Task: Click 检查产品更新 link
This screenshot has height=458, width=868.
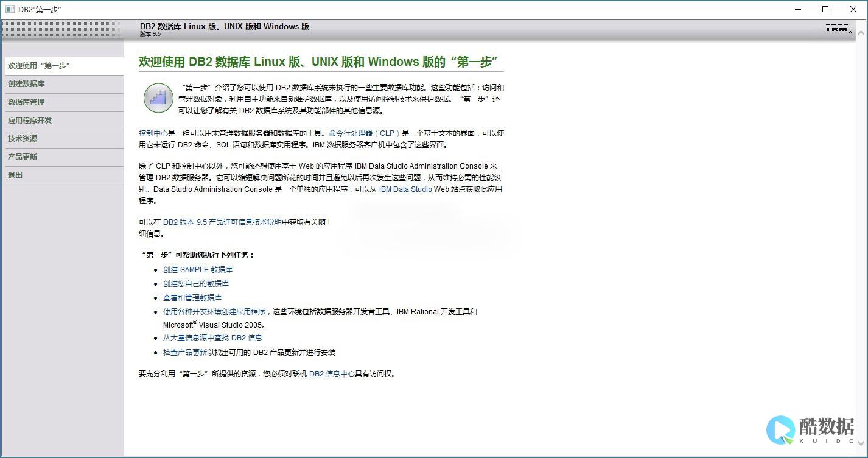Action: pos(185,353)
